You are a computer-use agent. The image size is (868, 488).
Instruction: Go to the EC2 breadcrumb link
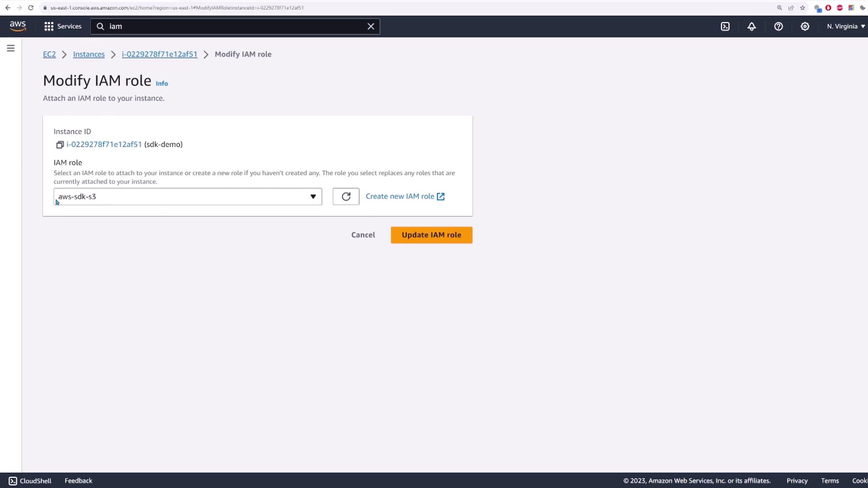pyautogui.click(x=49, y=54)
